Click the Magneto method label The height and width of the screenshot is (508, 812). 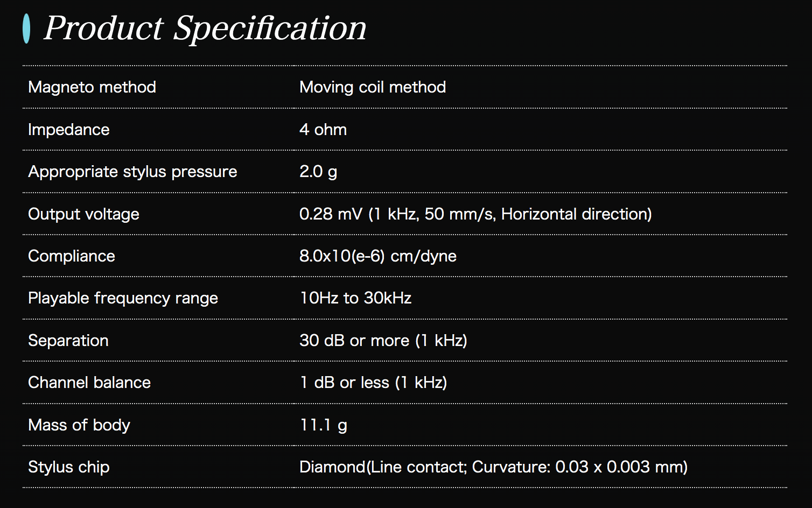[x=92, y=87]
